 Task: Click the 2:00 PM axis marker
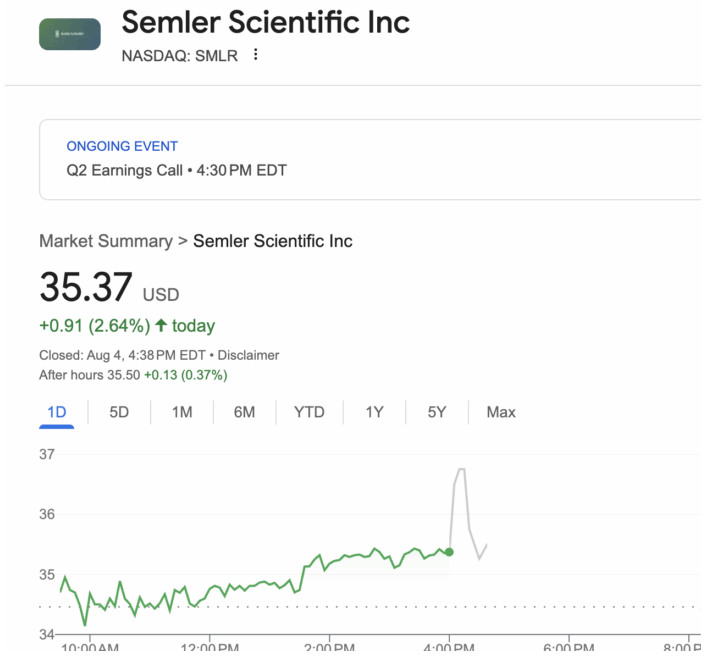tap(329, 646)
